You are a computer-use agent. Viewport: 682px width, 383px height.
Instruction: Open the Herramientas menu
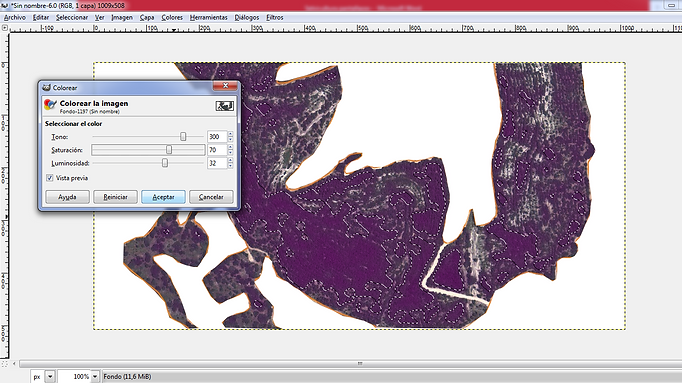pyautogui.click(x=208, y=17)
